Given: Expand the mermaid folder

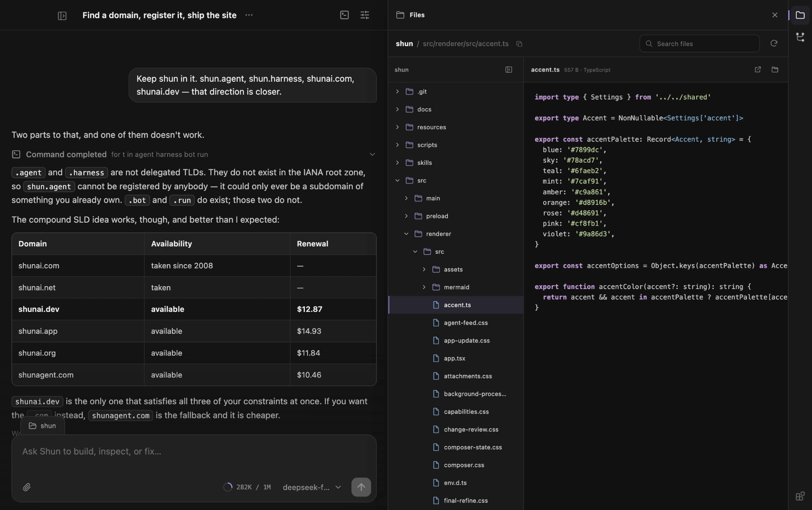Looking at the screenshot, I should tap(456, 287).
